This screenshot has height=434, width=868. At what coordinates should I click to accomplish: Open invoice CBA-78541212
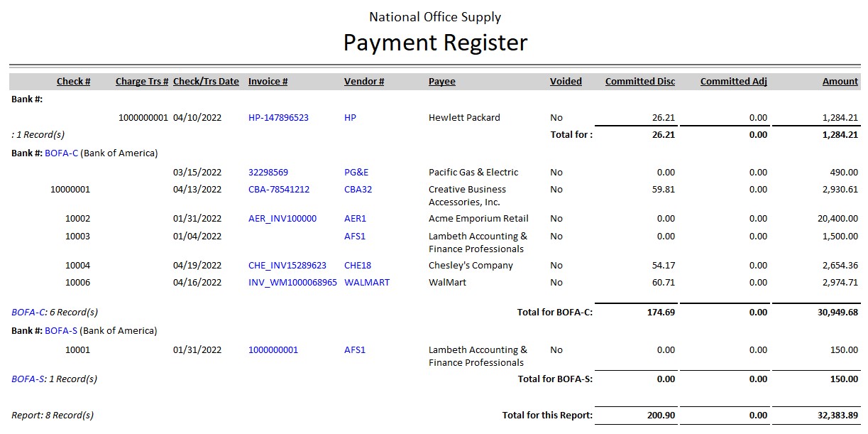[278, 190]
